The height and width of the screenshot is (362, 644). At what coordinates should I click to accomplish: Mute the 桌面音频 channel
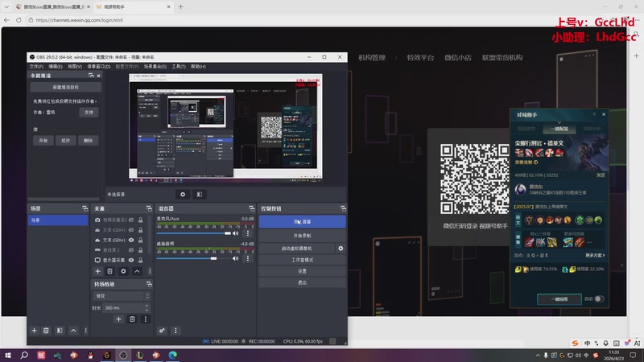pyautogui.click(x=235, y=258)
